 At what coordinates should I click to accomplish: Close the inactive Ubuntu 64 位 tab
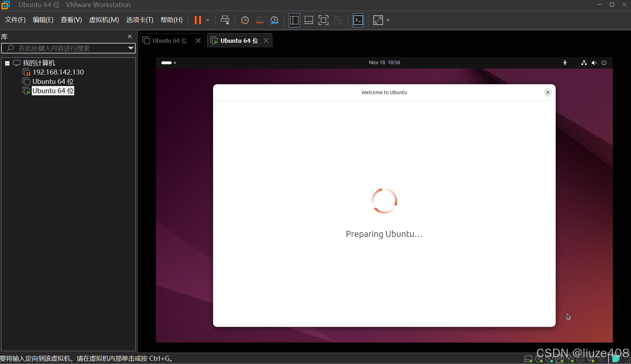click(x=198, y=41)
